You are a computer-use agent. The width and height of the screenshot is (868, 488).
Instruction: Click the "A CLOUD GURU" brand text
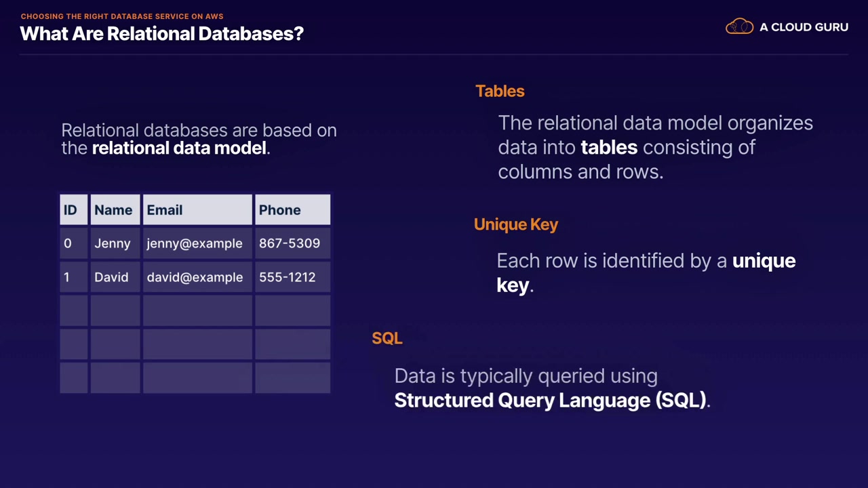click(x=804, y=27)
